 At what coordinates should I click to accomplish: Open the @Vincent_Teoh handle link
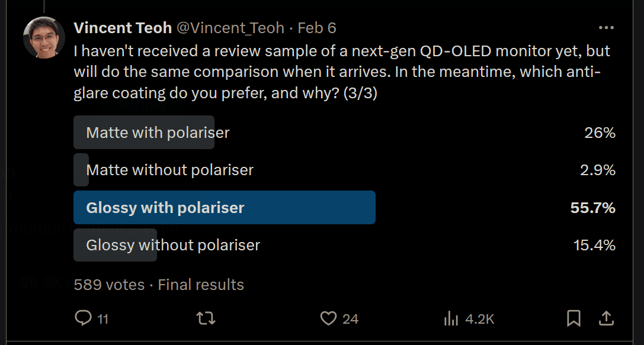230,28
